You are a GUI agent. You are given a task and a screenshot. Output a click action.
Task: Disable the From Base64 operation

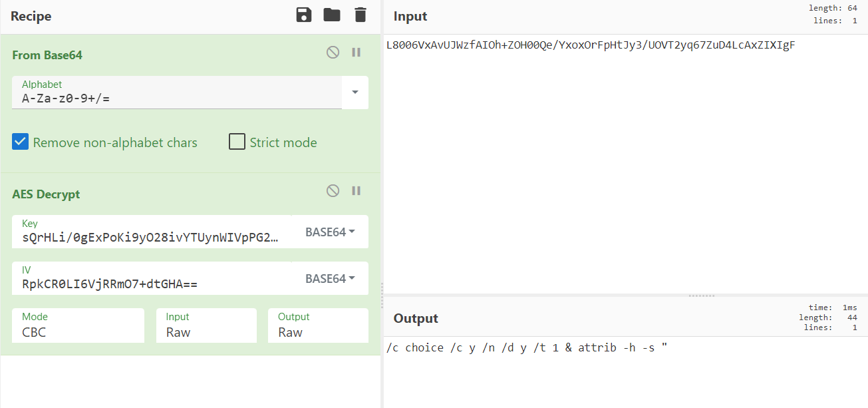tap(333, 53)
